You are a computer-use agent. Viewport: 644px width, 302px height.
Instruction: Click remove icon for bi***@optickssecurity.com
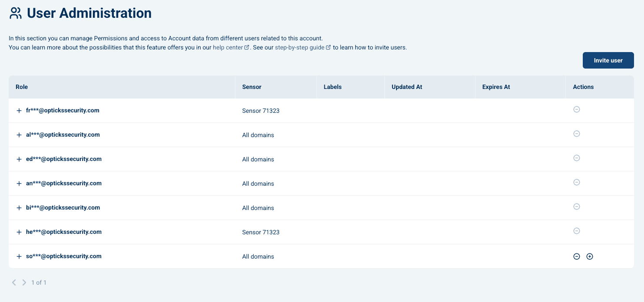tap(577, 207)
